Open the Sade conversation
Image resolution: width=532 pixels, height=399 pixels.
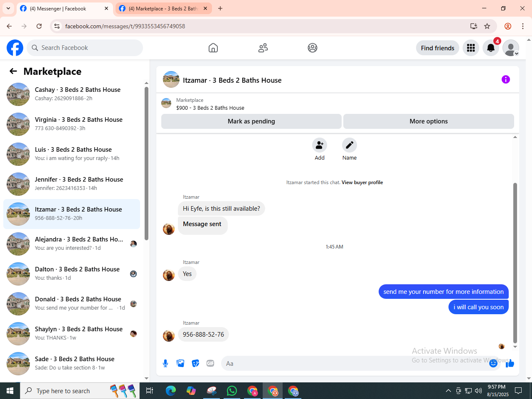click(71, 364)
